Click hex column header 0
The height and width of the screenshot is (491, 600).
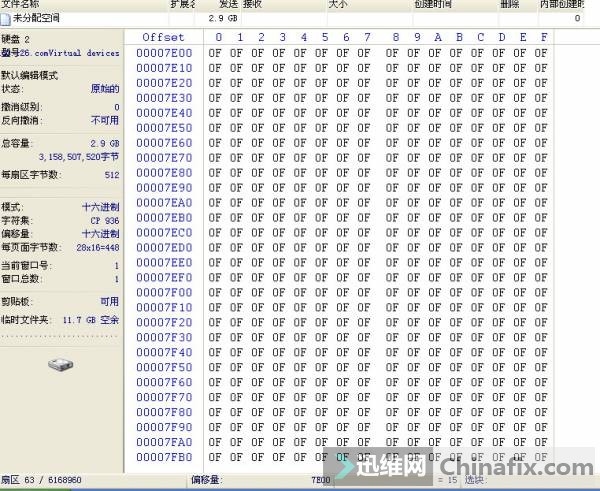click(218, 37)
